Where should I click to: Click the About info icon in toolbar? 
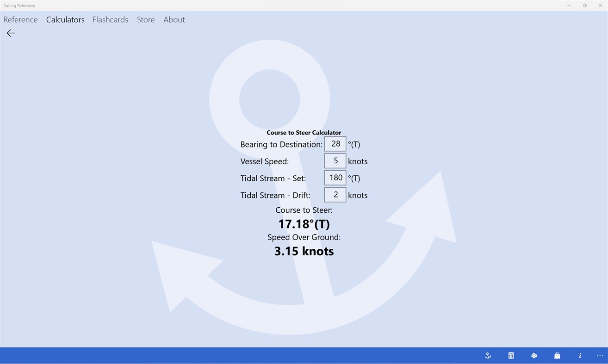[x=580, y=355]
